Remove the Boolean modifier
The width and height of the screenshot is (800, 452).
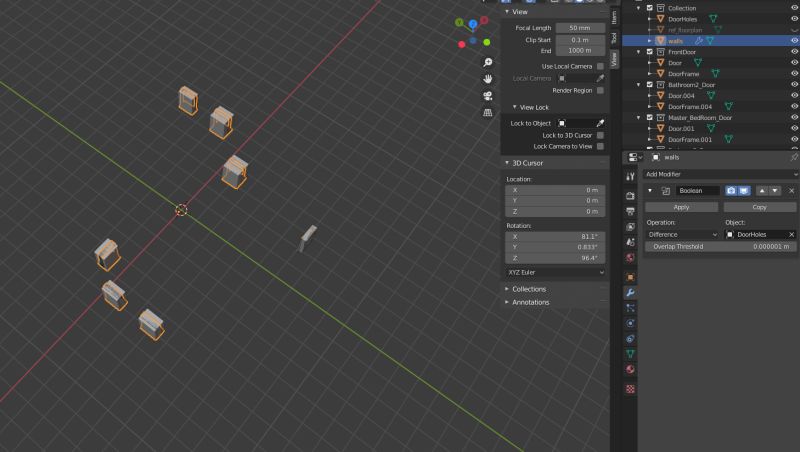(791, 191)
